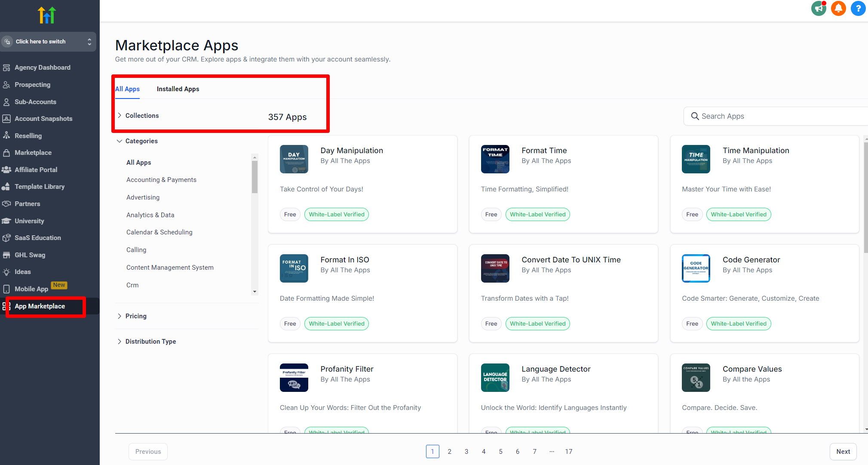The image size is (868, 465).
Task: Switch to the Installed Apps tab
Action: 178,89
